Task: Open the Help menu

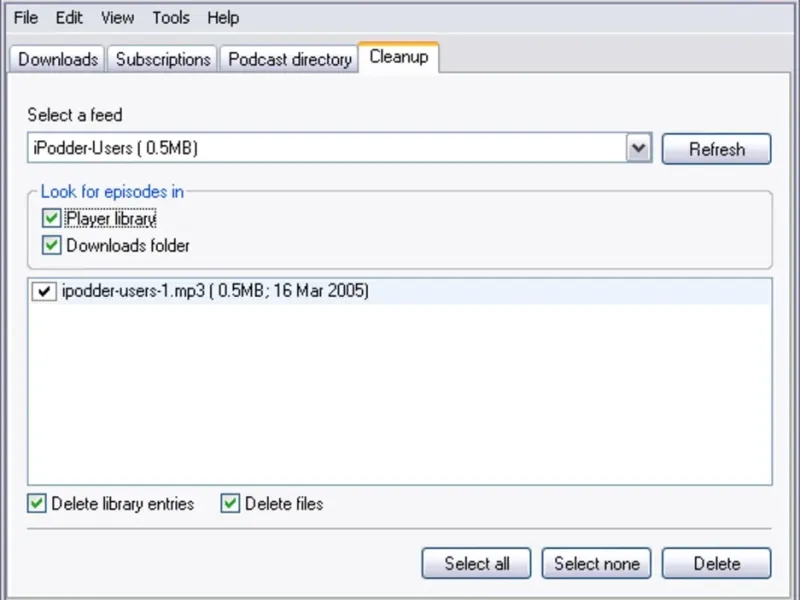Action: pos(223,18)
